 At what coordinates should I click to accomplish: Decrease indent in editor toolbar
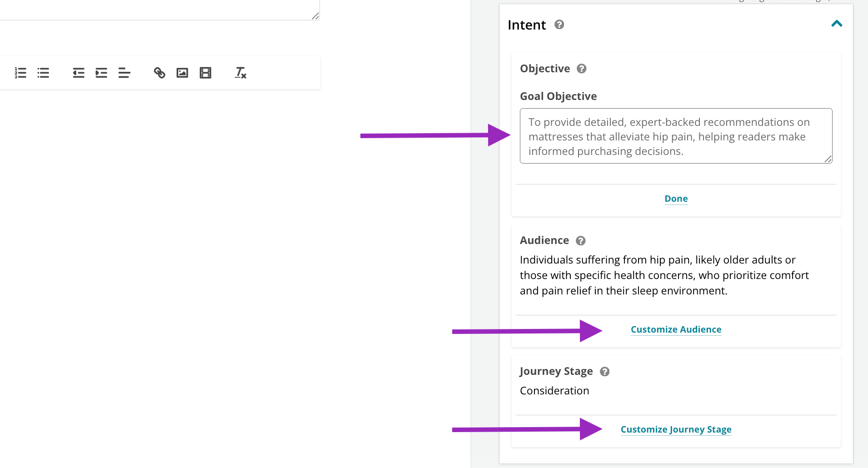pyautogui.click(x=79, y=73)
